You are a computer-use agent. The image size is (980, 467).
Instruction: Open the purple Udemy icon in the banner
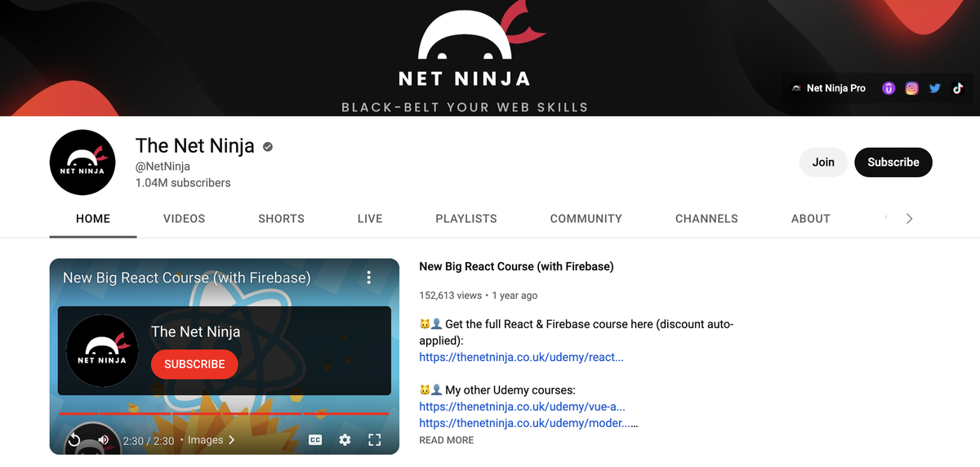[x=889, y=88]
